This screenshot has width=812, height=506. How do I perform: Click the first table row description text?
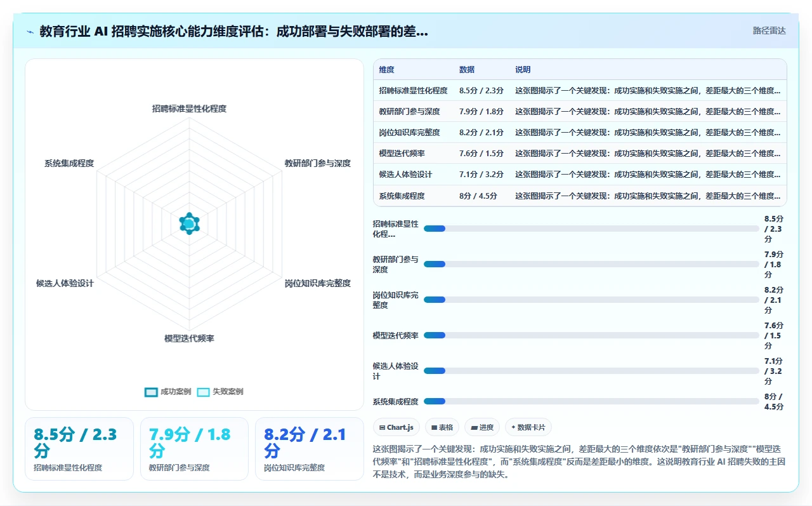[648, 91]
